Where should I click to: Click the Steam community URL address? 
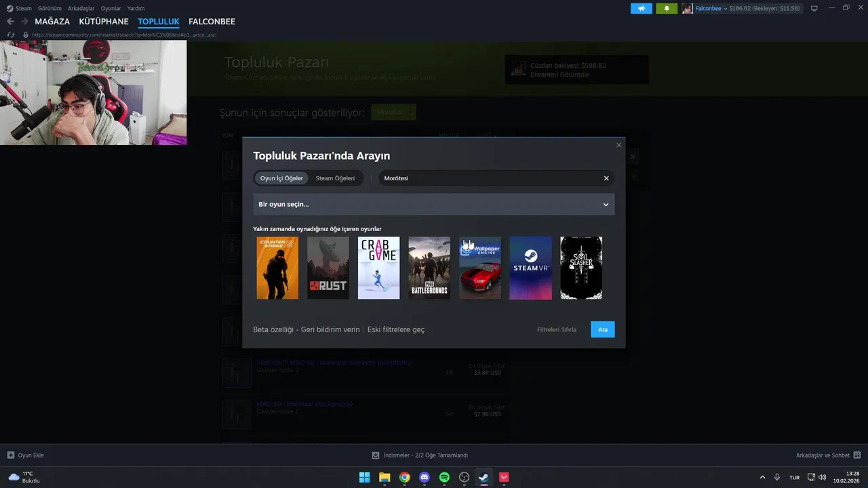tap(123, 35)
